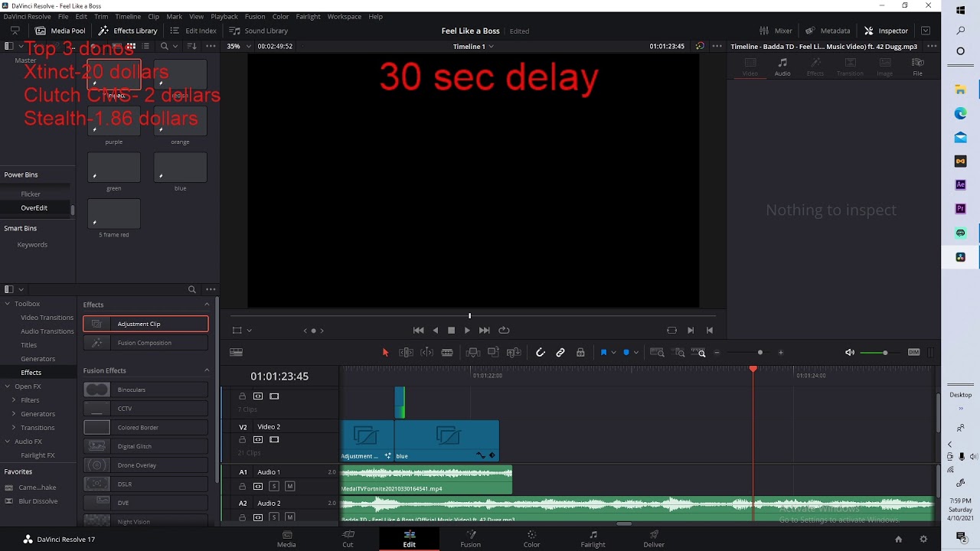The height and width of the screenshot is (551, 980).
Task: Click the replace clip icon
Action: tap(514, 352)
